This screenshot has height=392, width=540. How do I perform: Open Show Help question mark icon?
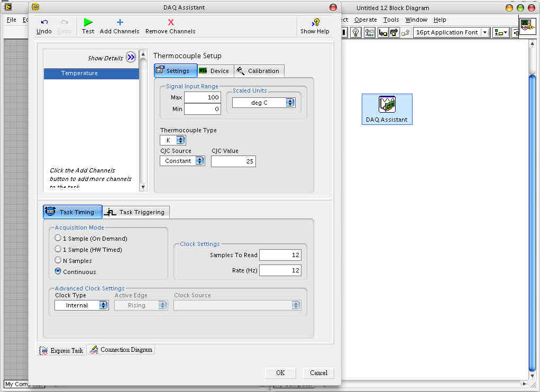[315, 23]
